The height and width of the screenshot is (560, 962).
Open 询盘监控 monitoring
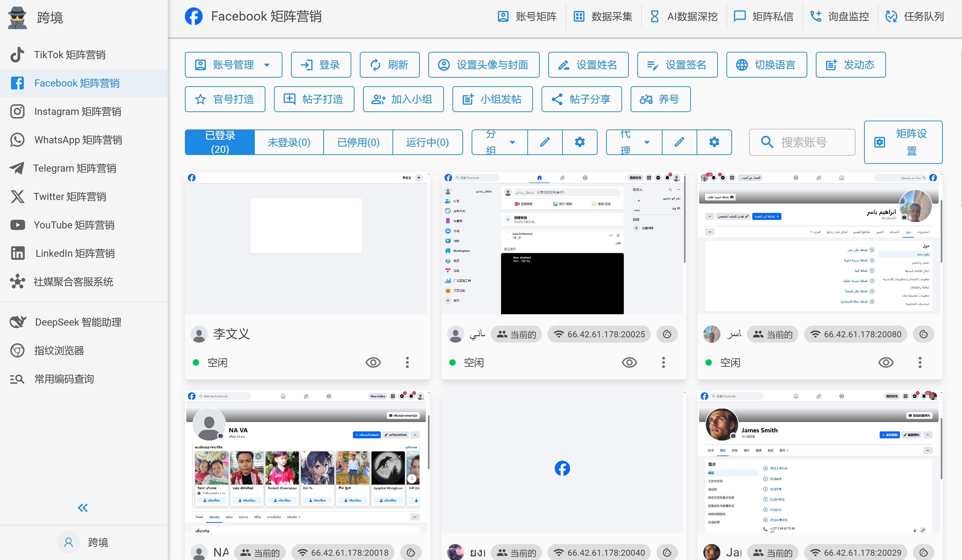[x=839, y=16]
